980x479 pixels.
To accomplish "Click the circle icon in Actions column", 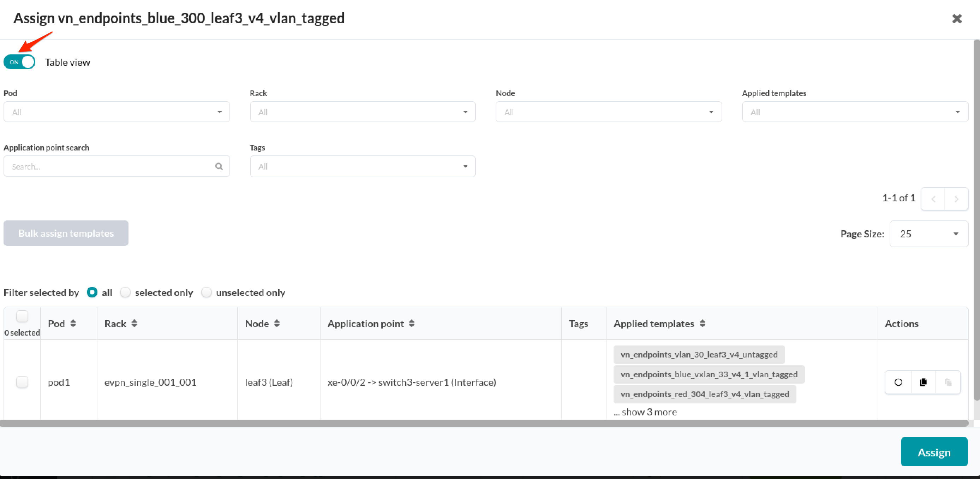I will [898, 382].
